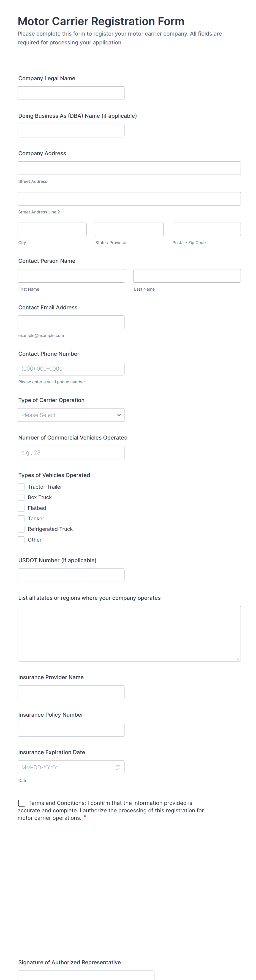Accept the Terms and Conditions checkbox
Image resolution: width=256 pixels, height=980 pixels.
click(x=22, y=803)
